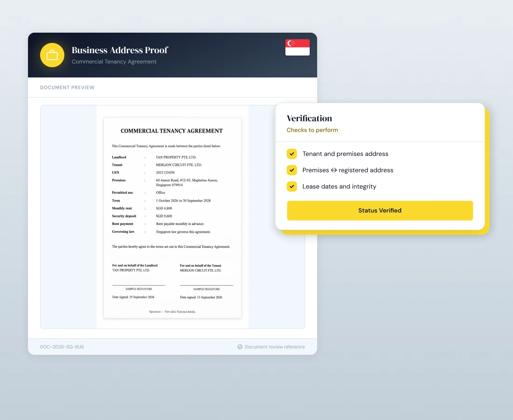
Task: Click the Specimen — Not valid footer note
Action: [x=173, y=312]
